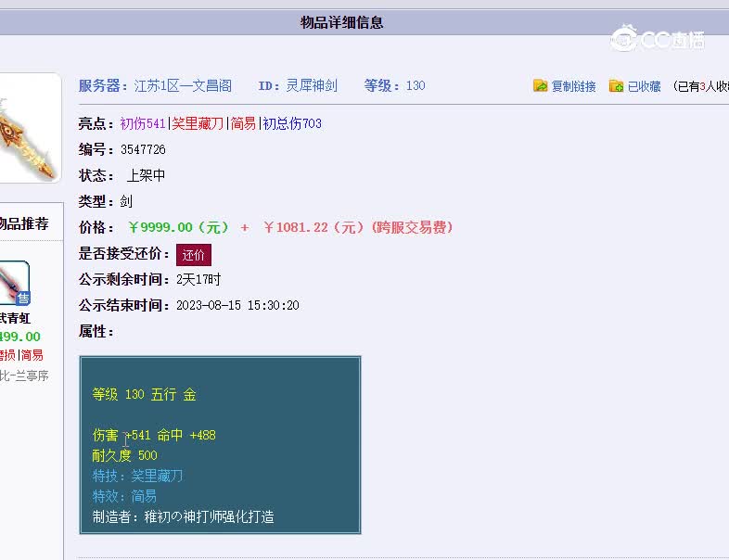The height and width of the screenshot is (560, 729).
Task: Click the 复制链接 link
Action: pos(574,86)
